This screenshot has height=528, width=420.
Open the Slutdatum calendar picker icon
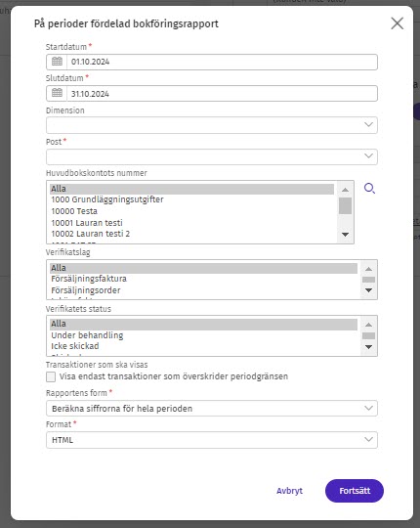57,93
